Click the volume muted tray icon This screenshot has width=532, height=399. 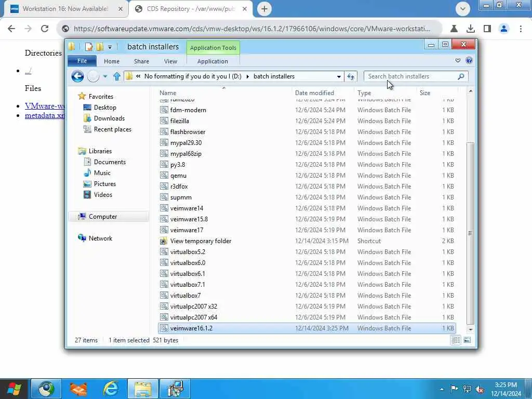pos(480,389)
